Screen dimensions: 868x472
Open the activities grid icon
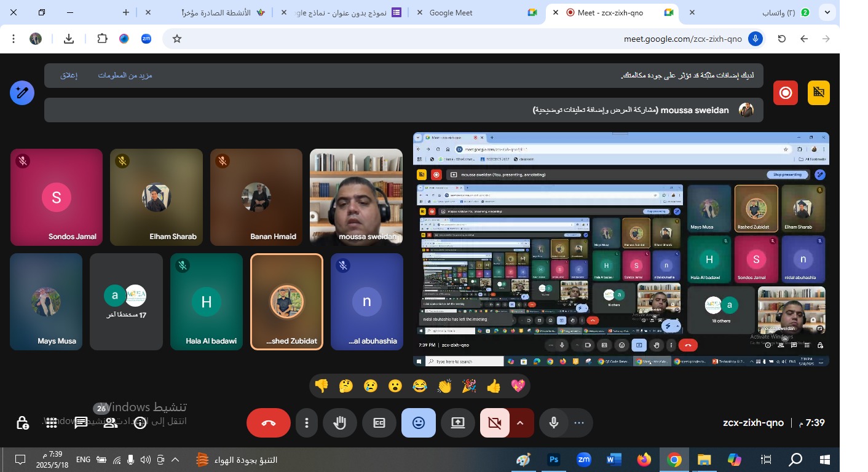click(x=52, y=423)
